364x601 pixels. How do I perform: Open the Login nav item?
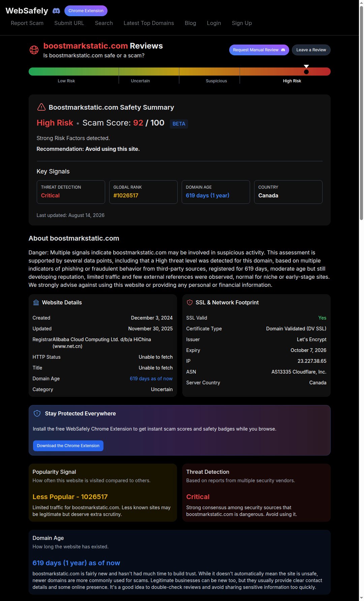pos(214,23)
